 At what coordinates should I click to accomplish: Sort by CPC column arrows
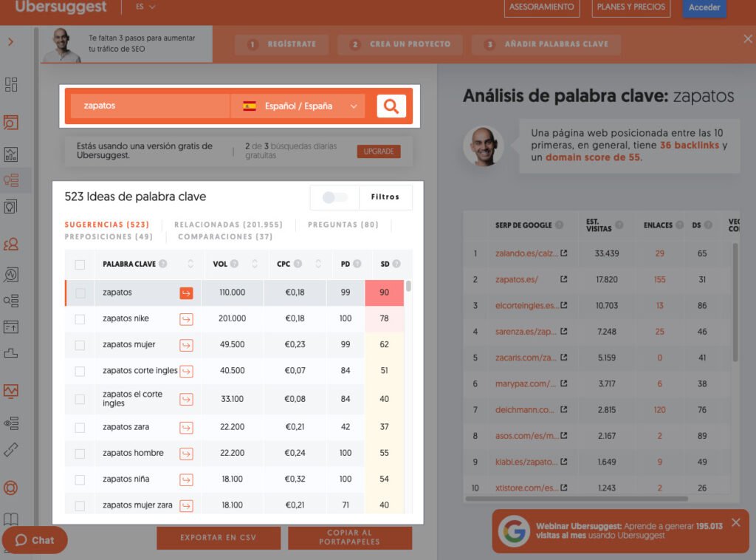click(318, 264)
